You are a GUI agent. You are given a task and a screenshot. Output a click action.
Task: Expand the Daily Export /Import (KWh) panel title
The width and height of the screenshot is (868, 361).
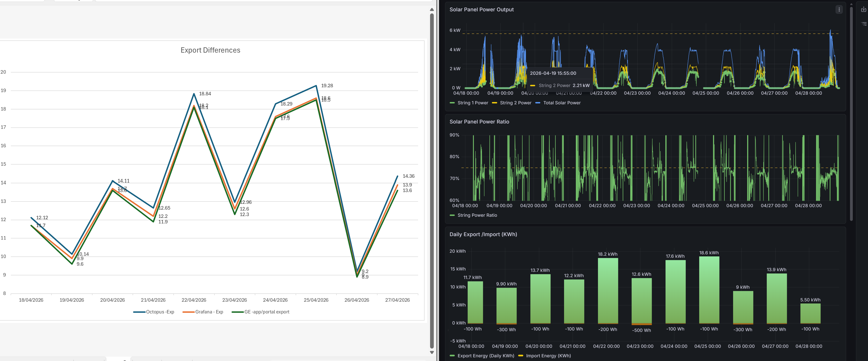tap(483, 235)
